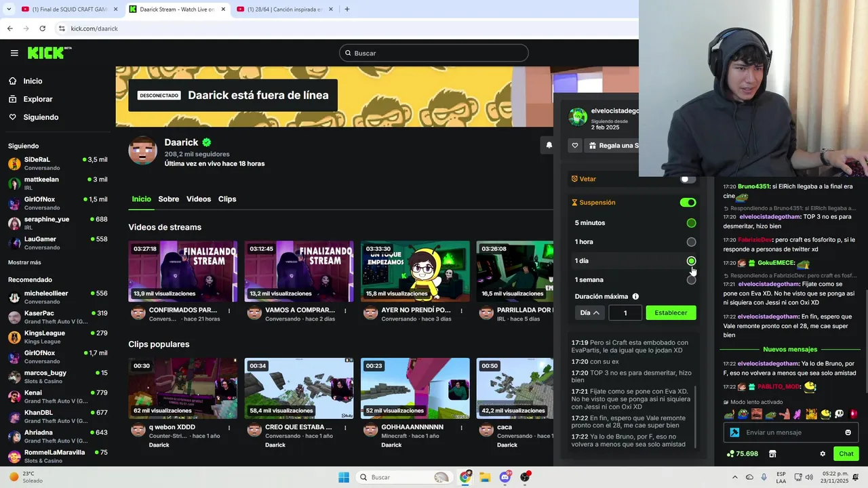Click the Regala una gift sub button
The image size is (868, 488).
[x=612, y=146]
